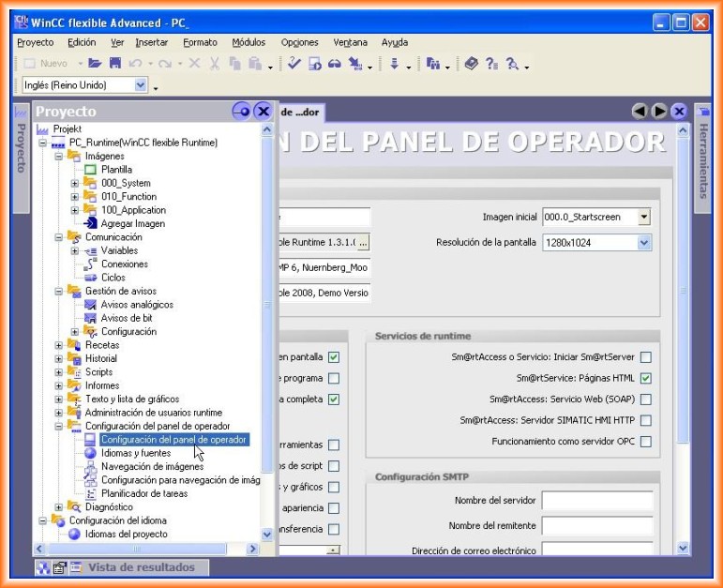
Task: Click the Open project folder toolbar icon
Action: tap(95, 64)
